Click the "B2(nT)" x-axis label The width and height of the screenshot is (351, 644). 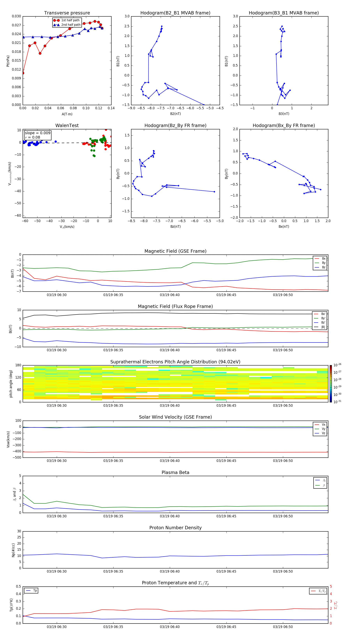175,114
